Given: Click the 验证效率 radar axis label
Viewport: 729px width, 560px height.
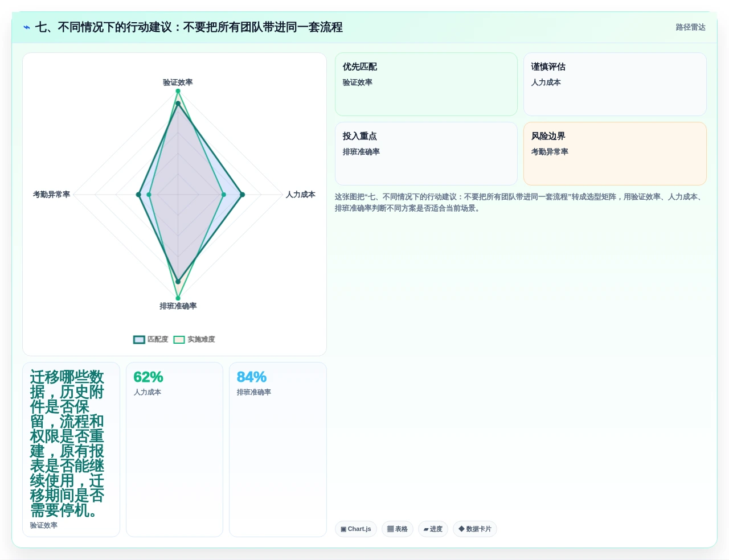Looking at the screenshot, I should coord(178,83).
